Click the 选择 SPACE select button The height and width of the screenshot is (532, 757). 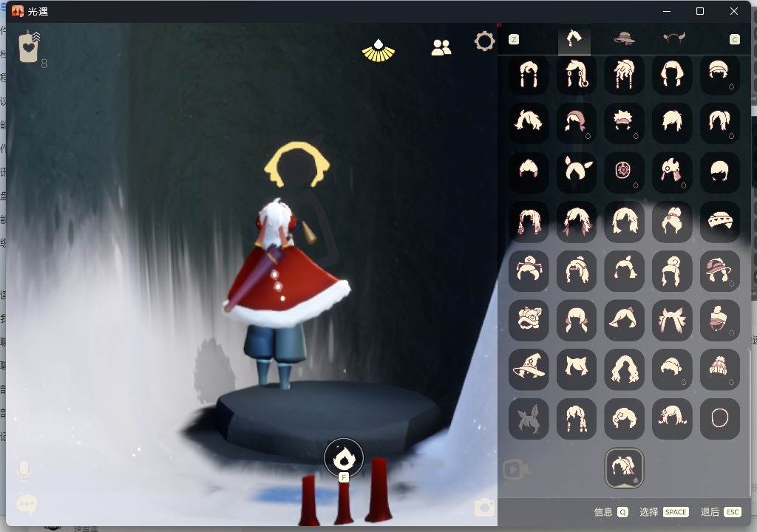click(x=664, y=512)
